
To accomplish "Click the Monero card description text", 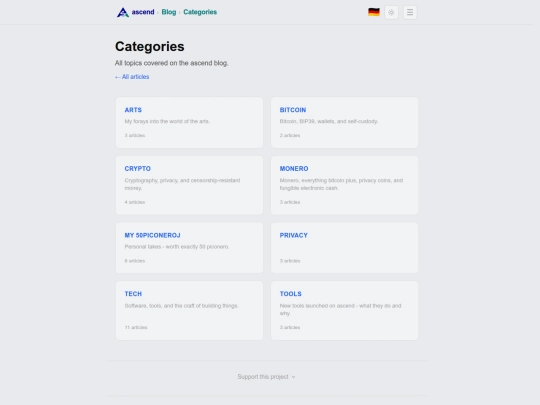I will coord(341,184).
